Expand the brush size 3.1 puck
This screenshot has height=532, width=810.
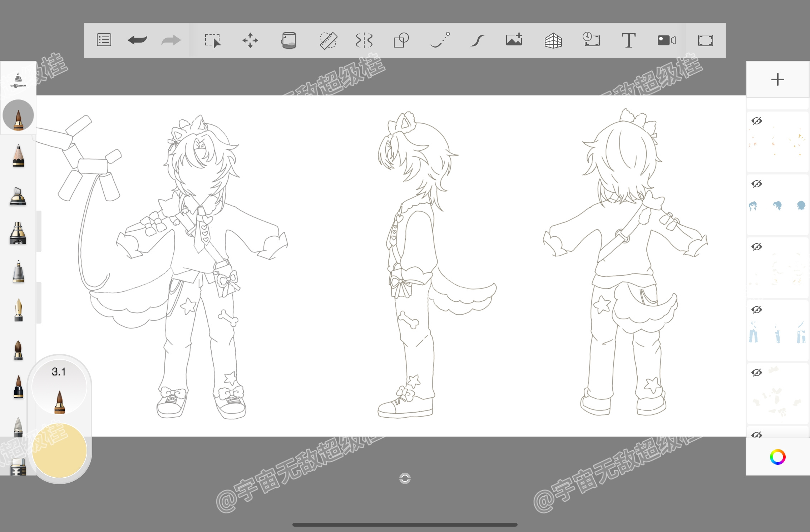point(59,387)
